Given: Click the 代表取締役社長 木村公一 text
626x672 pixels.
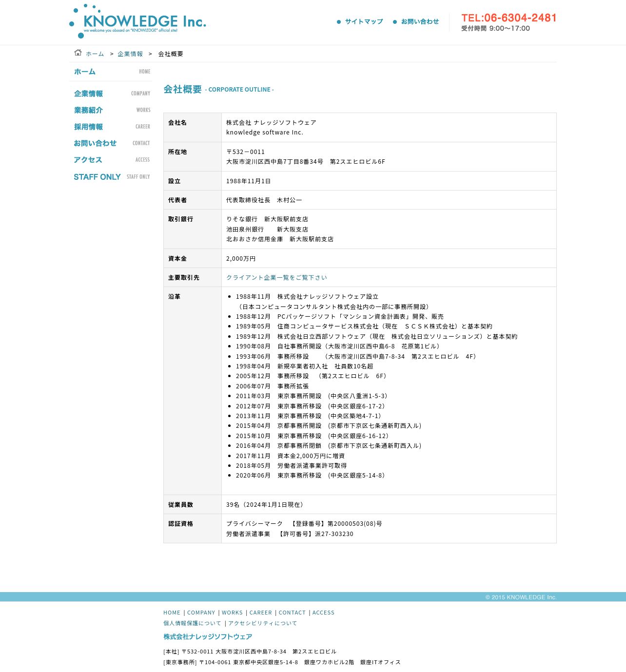Looking at the screenshot, I should (264, 200).
